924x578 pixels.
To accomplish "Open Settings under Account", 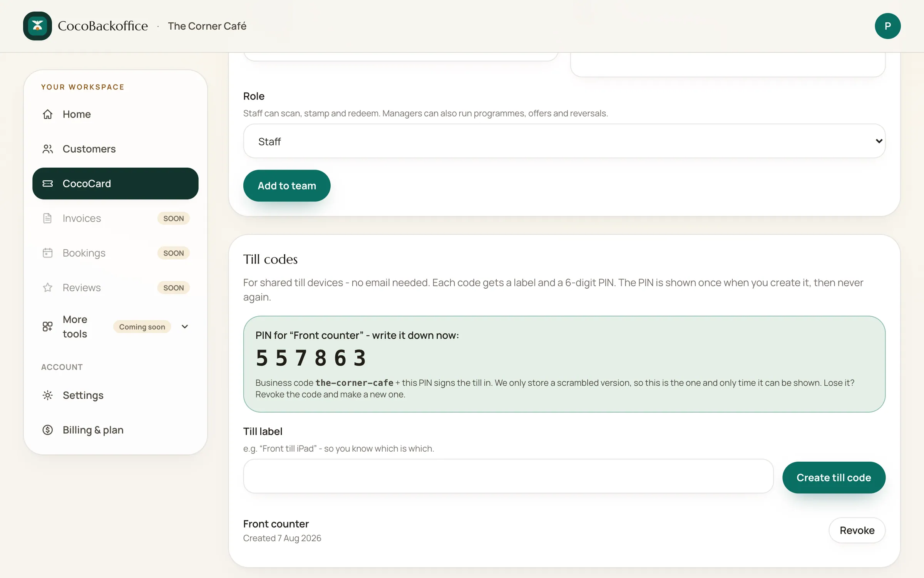I will pos(115,395).
